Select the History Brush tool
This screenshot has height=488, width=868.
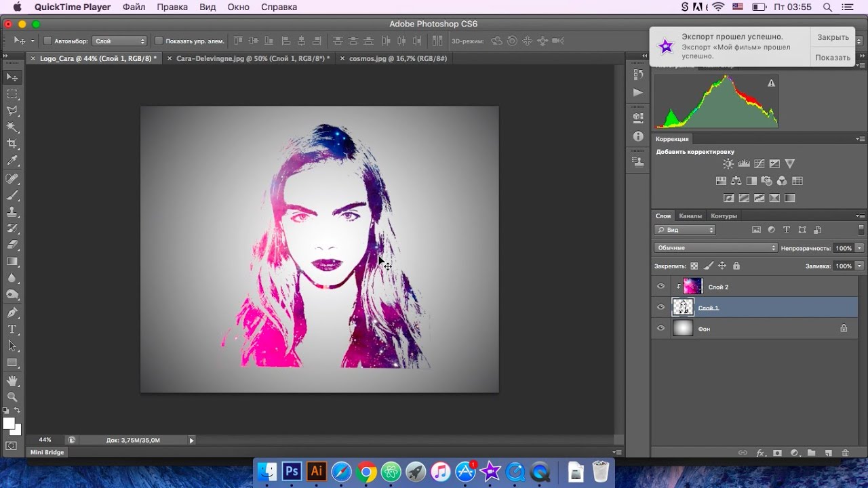[12, 228]
